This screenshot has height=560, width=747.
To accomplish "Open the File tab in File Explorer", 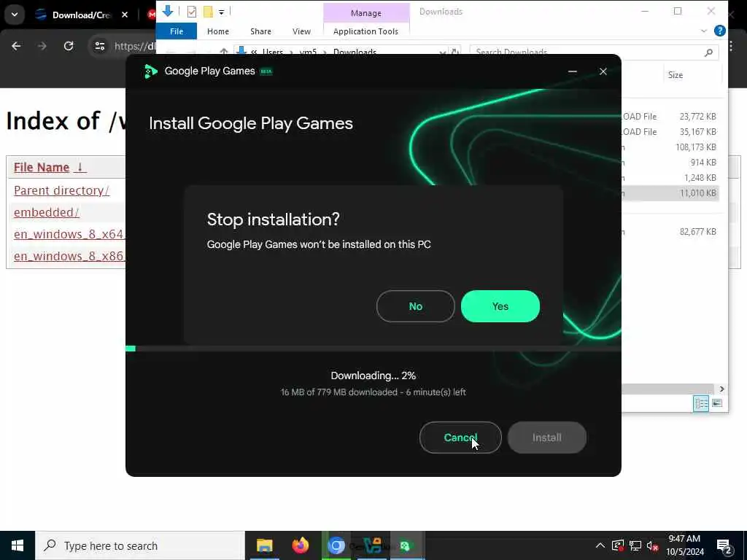I will [177, 31].
